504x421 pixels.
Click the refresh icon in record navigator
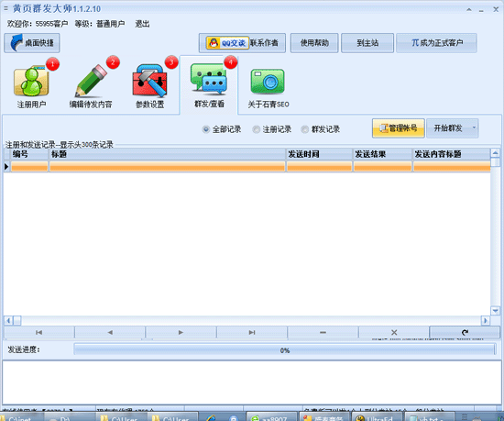coord(465,332)
